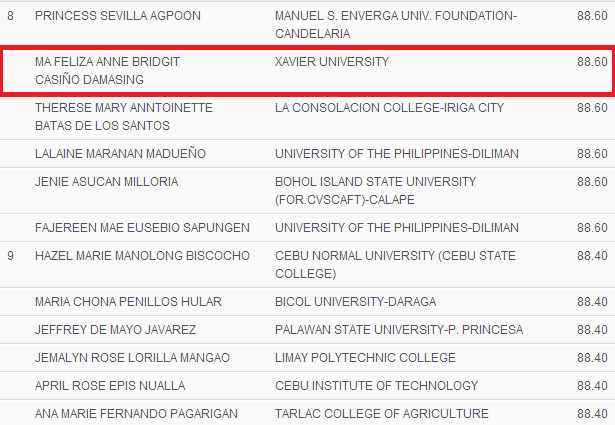Click MANUEL S. ENVERGA UNIV. FOUNDATION school cell
Image resolution: width=615 pixels, height=425 pixels.
click(x=396, y=25)
